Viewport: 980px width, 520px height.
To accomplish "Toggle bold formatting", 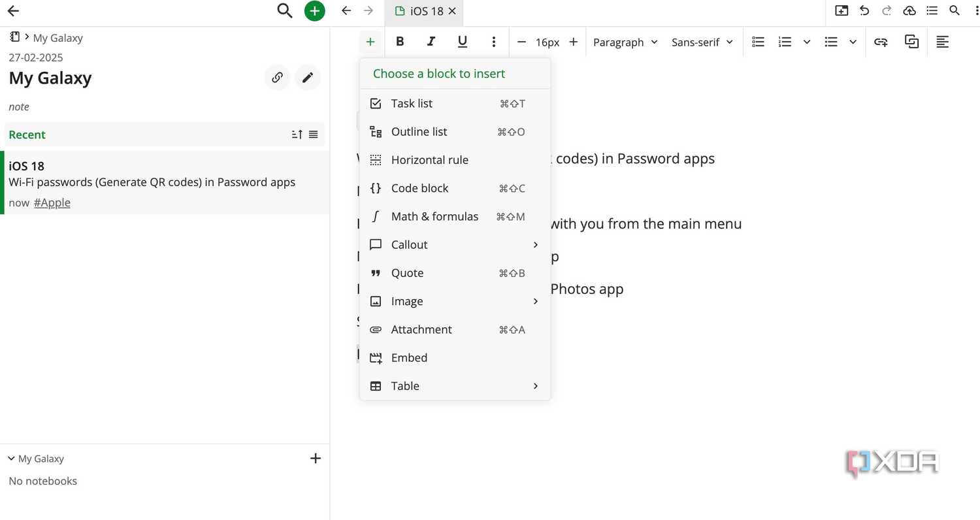I will tap(400, 42).
